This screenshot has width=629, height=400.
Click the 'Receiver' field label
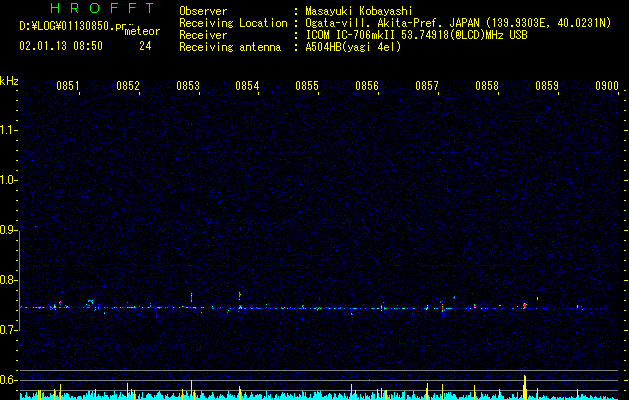(203, 35)
